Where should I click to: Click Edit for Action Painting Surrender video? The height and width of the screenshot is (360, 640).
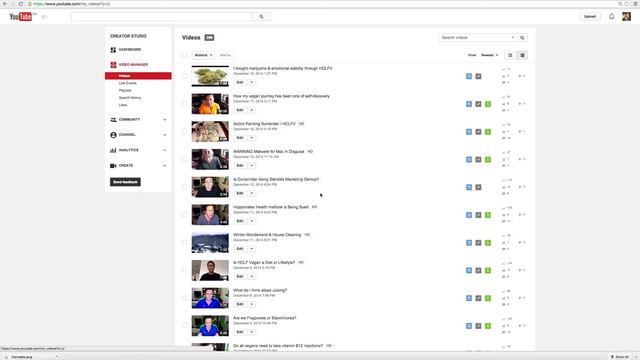pyautogui.click(x=240, y=138)
